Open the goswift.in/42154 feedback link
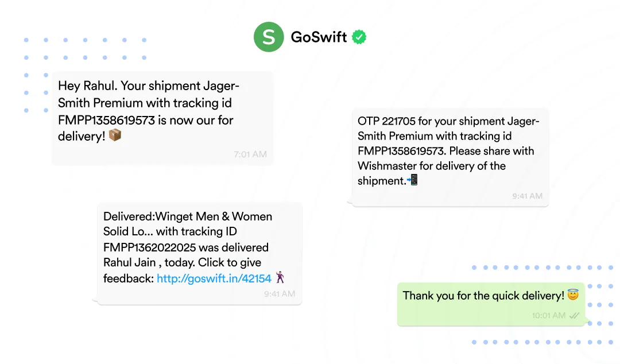Screen dimensions: 620x364 click(214, 278)
